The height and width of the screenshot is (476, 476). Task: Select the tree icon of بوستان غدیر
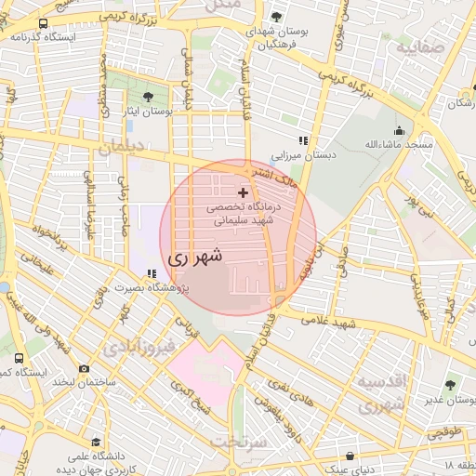(x=450, y=385)
